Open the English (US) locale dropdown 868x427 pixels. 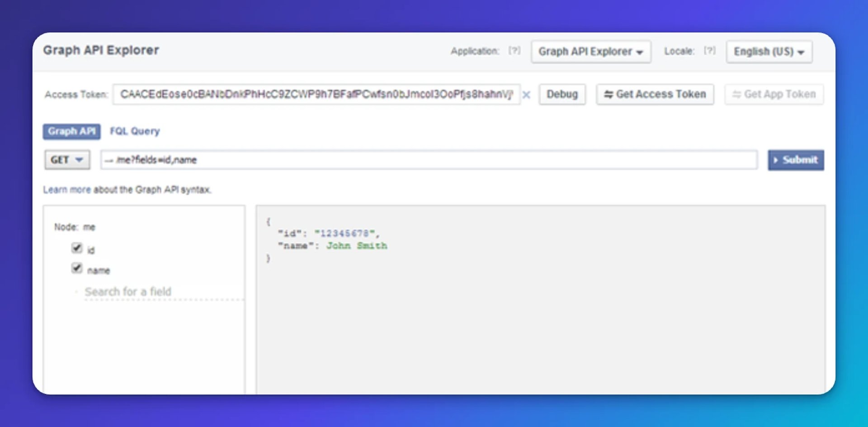pyautogui.click(x=769, y=52)
